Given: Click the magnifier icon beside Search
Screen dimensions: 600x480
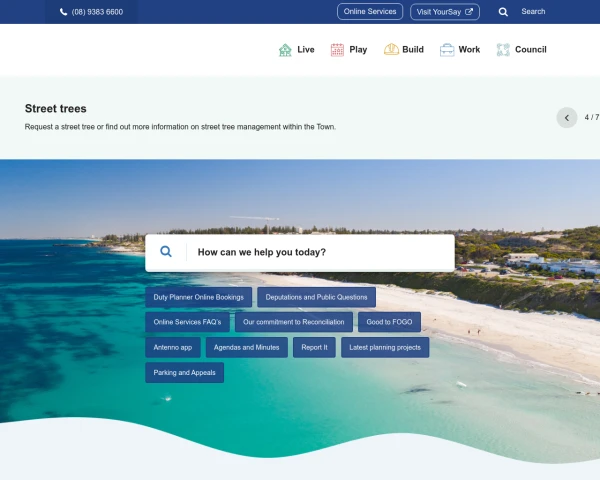Looking at the screenshot, I should pos(503,12).
